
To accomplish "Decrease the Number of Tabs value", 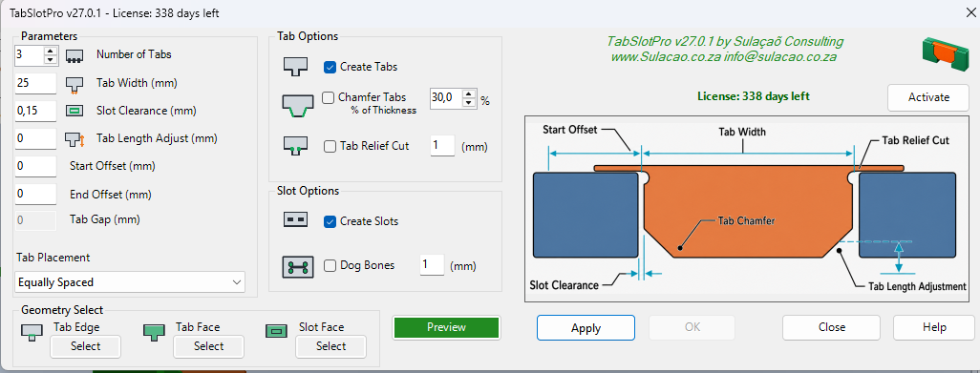I will click(x=51, y=60).
